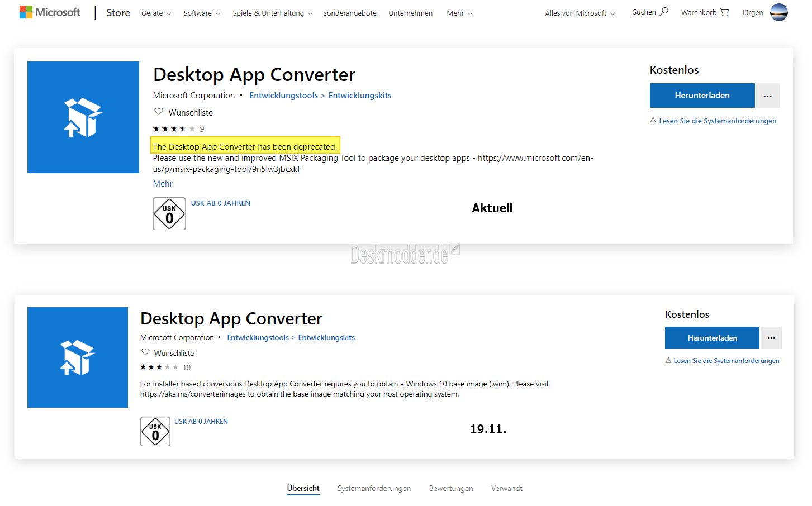This screenshot has width=812, height=506.
Task: Switch to the Bewertungen tab
Action: 451,489
